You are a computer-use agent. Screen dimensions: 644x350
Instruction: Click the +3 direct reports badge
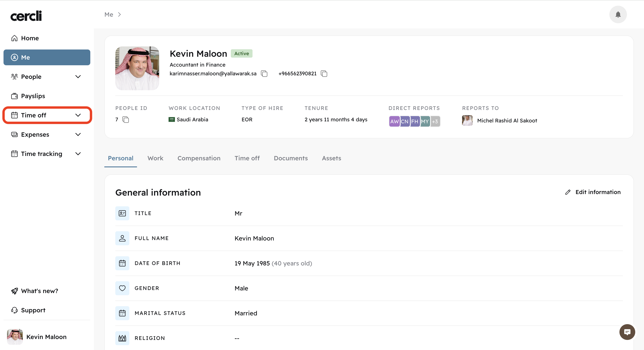(435, 121)
